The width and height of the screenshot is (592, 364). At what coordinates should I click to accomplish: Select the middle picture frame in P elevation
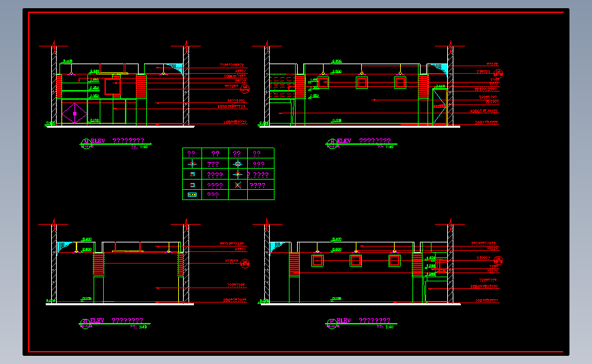356,261
